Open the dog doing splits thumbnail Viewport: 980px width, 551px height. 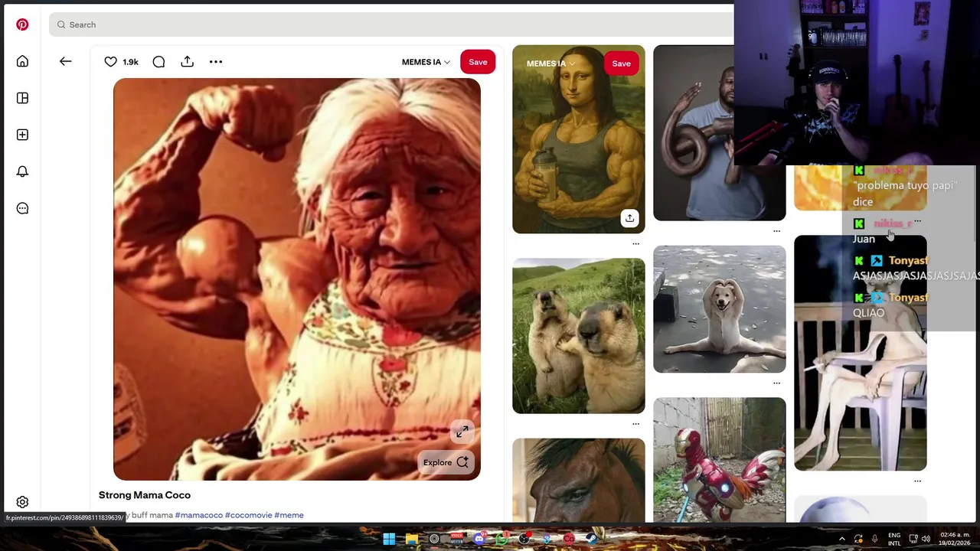point(720,309)
